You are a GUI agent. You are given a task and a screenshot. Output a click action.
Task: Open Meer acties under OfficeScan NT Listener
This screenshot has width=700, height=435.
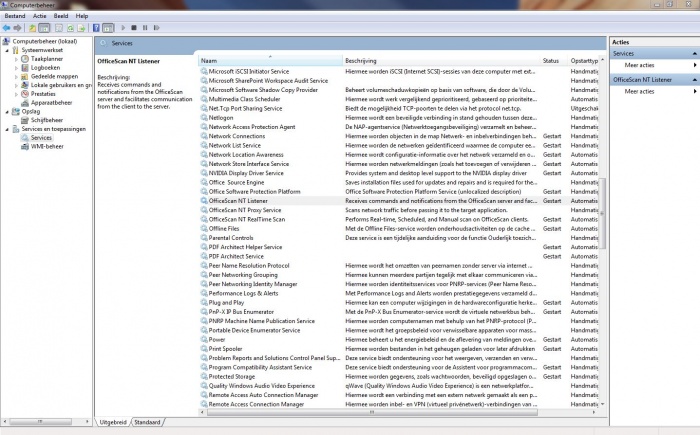click(x=639, y=92)
